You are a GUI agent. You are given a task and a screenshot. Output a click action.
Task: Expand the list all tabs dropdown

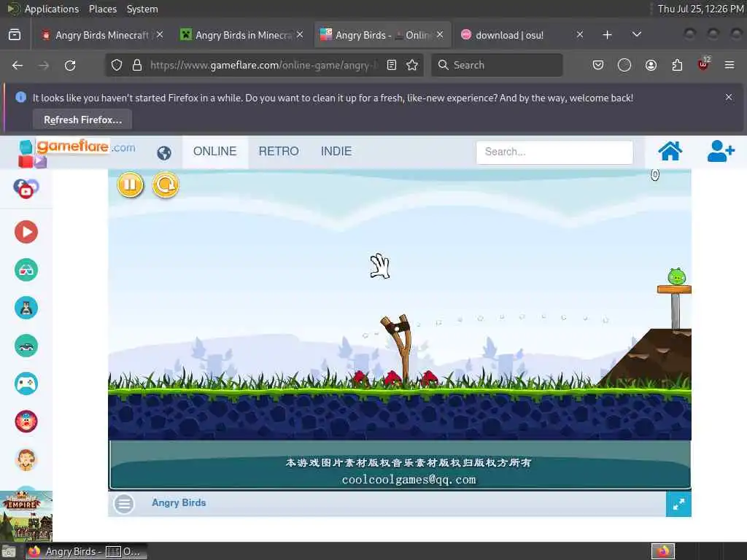636,35
